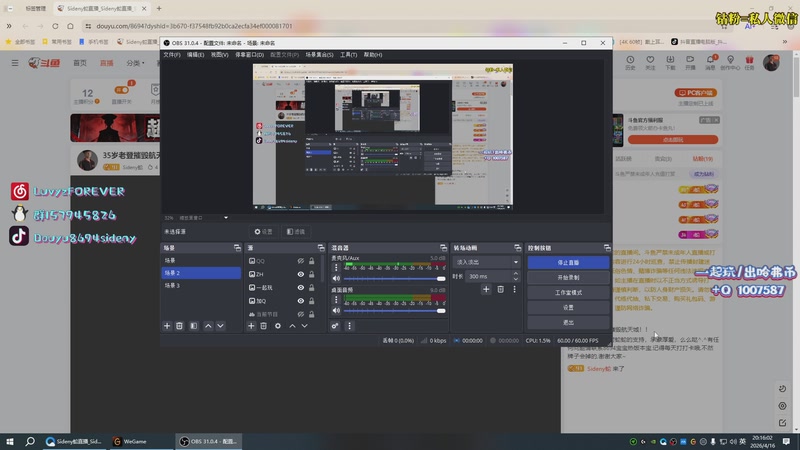Add a scene transition with plus icon
Screen dimensions: 800x450
[x=486, y=289]
